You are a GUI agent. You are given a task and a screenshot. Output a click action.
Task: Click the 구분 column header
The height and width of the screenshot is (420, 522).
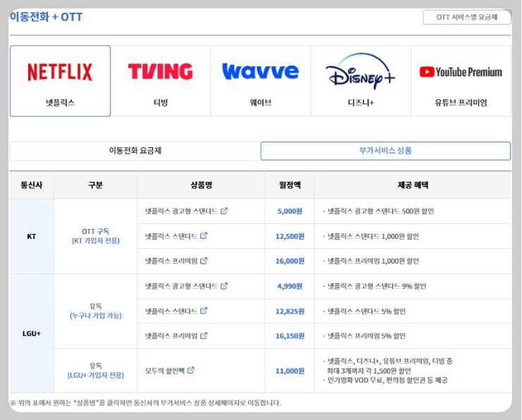(x=95, y=185)
